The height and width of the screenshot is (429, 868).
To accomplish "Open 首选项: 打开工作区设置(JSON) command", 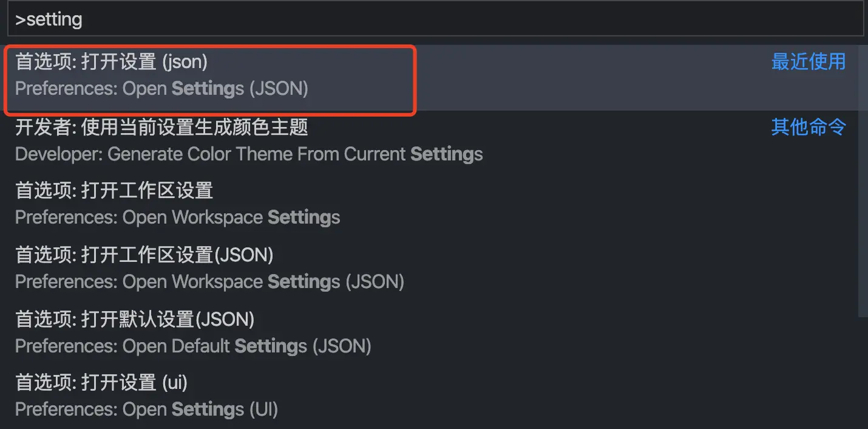I will [144, 255].
